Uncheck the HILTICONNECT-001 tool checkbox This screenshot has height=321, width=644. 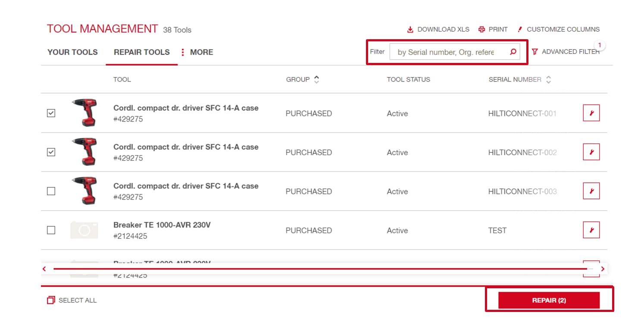pyautogui.click(x=51, y=113)
